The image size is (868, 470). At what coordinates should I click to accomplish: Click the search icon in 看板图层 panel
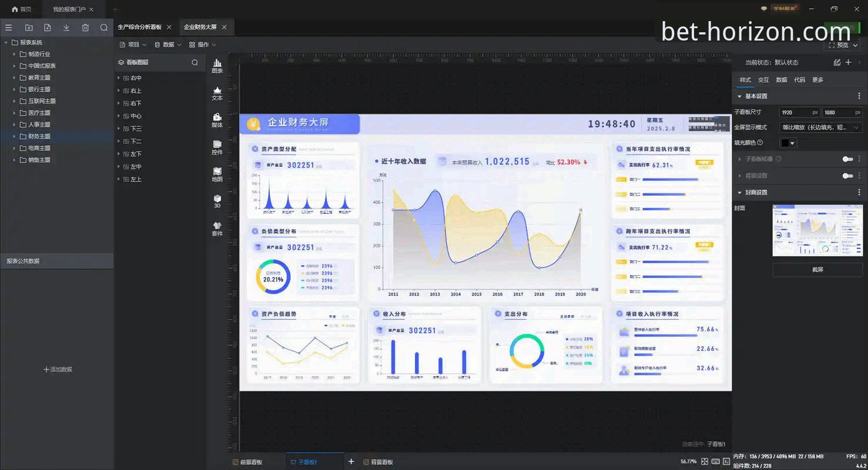click(195, 62)
